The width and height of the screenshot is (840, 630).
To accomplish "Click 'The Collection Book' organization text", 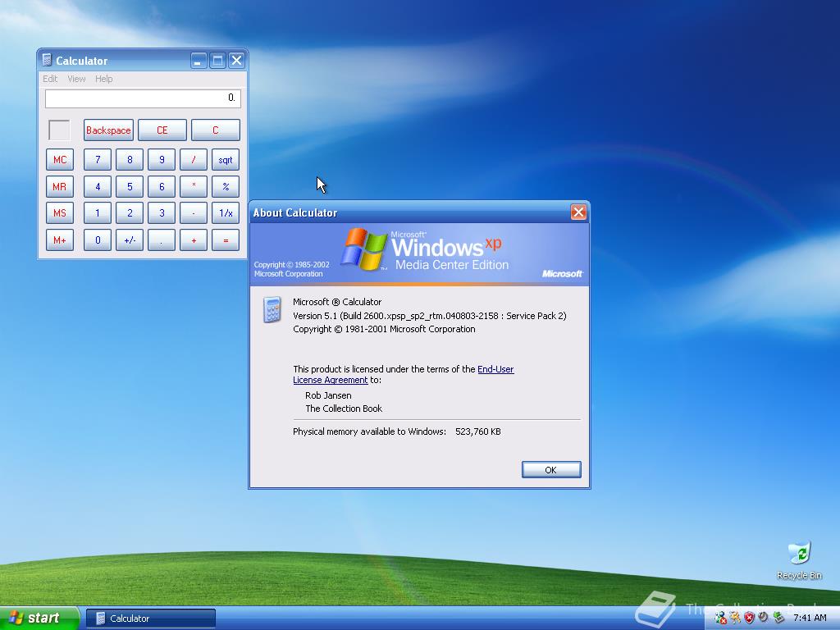I will tap(344, 409).
